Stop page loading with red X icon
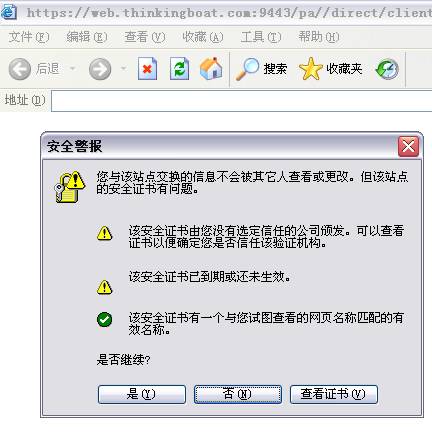Screen dimensions: 432x435 pyautogui.click(x=147, y=69)
